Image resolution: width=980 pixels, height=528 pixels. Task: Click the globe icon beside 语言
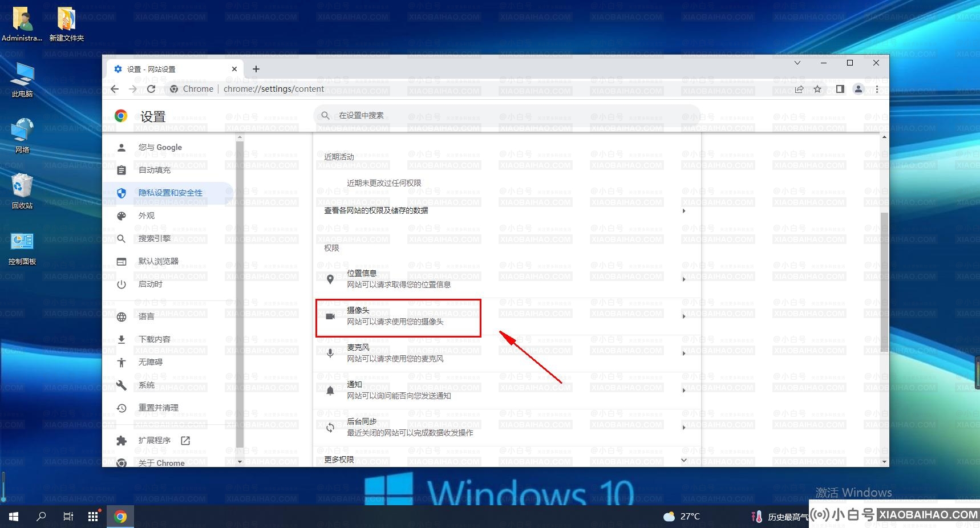click(x=122, y=316)
